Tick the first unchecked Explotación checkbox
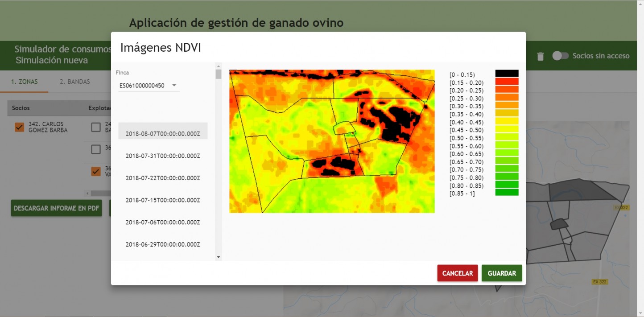The image size is (644, 317). click(96, 128)
